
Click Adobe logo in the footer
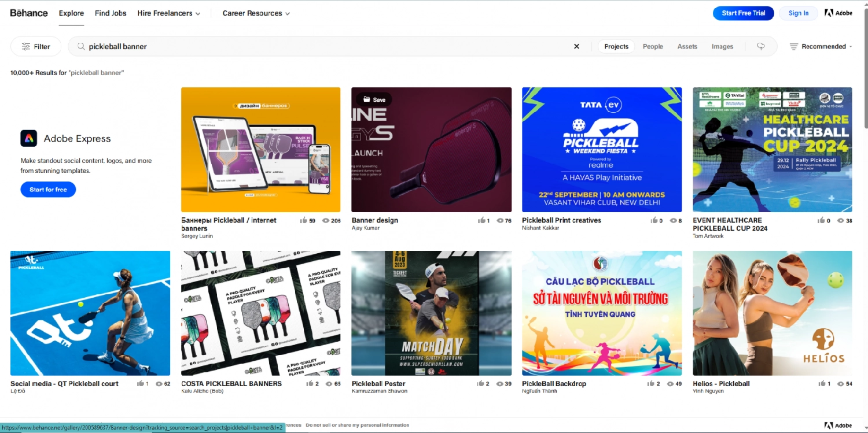tap(838, 425)
